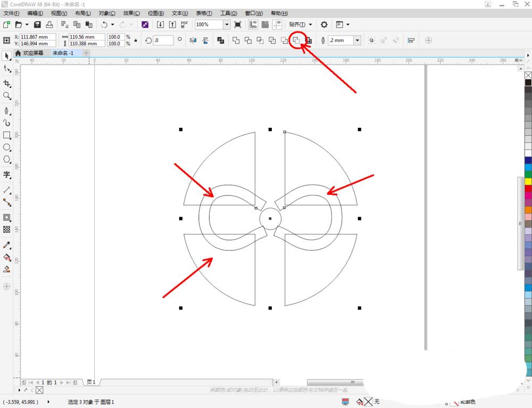Pick the Drop Shadow tool
This screenshot has width=532, height=408.
point(6,217)
